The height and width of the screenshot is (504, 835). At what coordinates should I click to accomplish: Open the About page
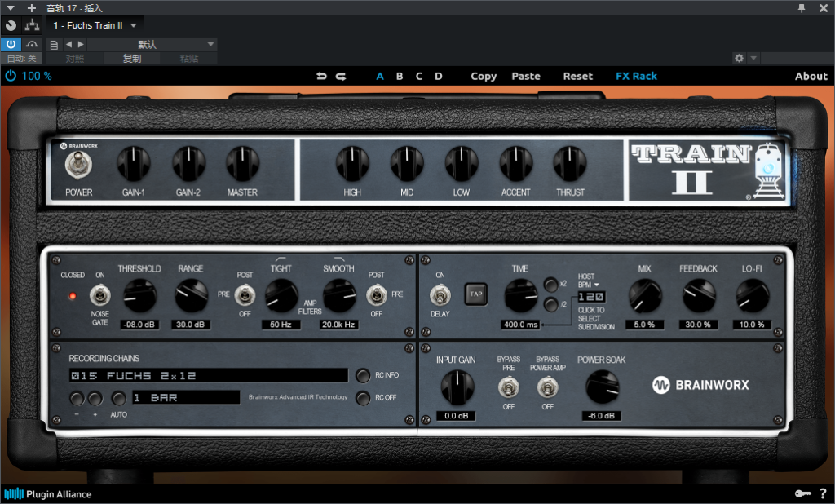point(811,76)
